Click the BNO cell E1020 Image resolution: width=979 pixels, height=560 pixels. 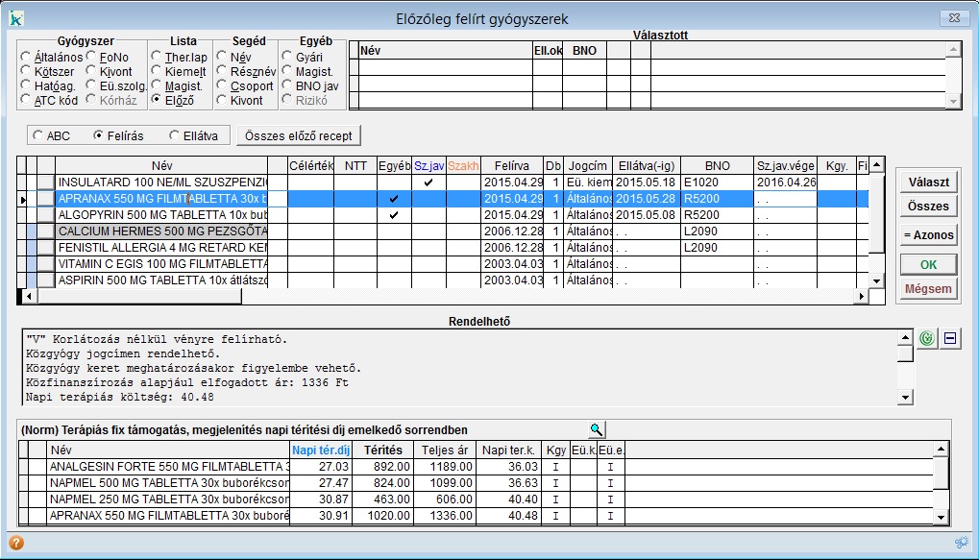point(718,183)
